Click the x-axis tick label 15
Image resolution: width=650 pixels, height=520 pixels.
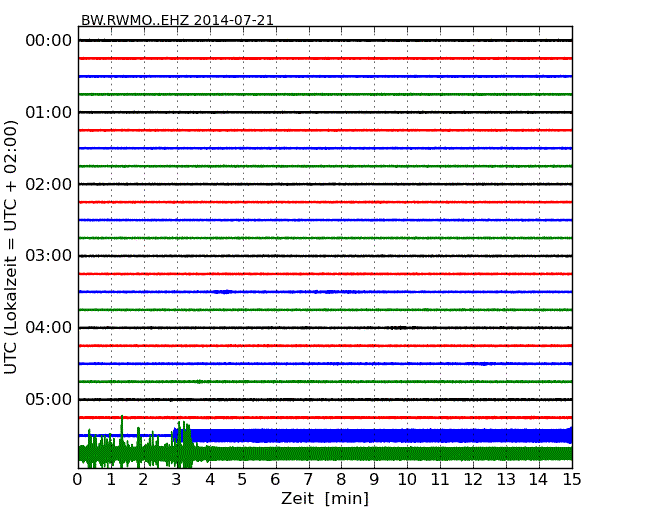pyautogui.click(x=572, y=480)
